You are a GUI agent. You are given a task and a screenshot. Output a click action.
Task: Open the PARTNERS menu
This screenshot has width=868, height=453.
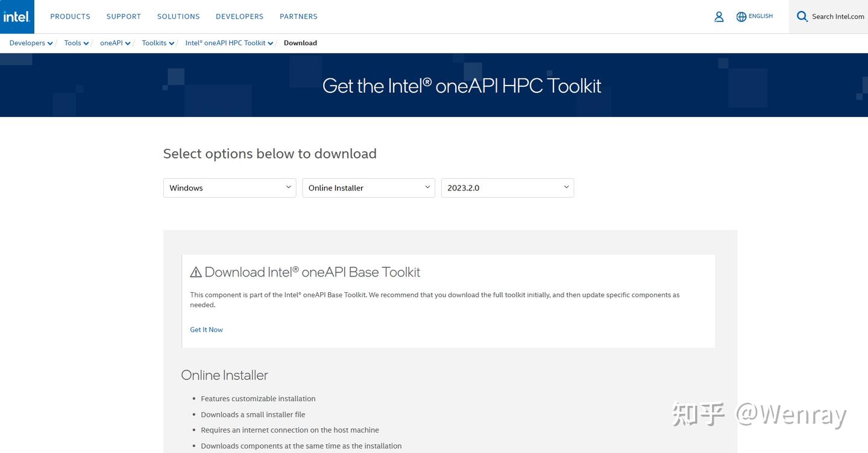298,16
